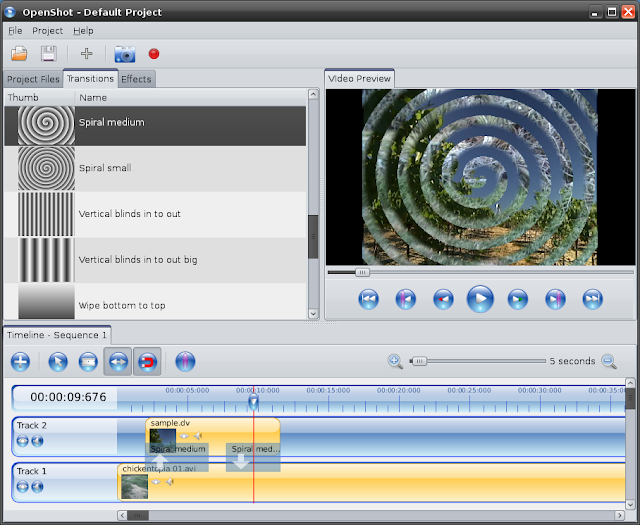Toggle visibility eye for Track 2
The width and height of the screenshot is (640, 525).
coord(22,441)
